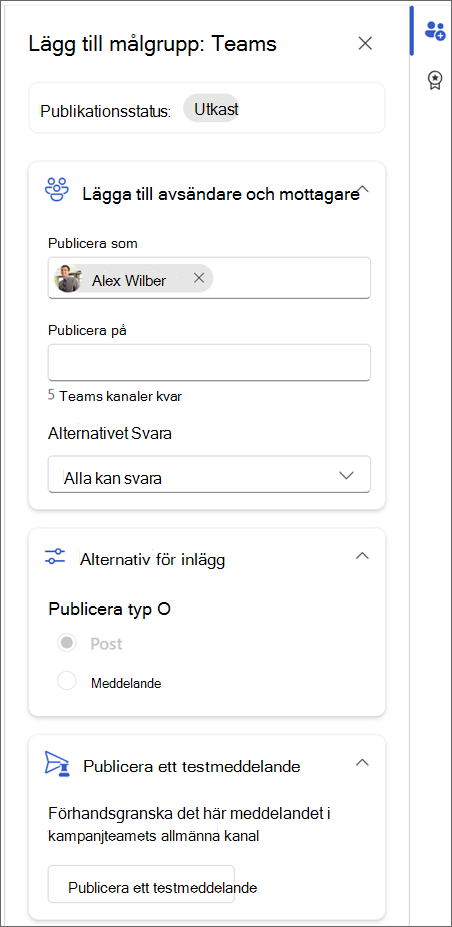Open the Alla kan svara dropdown
This screenshot has height=927, width=452.
click(209, 474)
